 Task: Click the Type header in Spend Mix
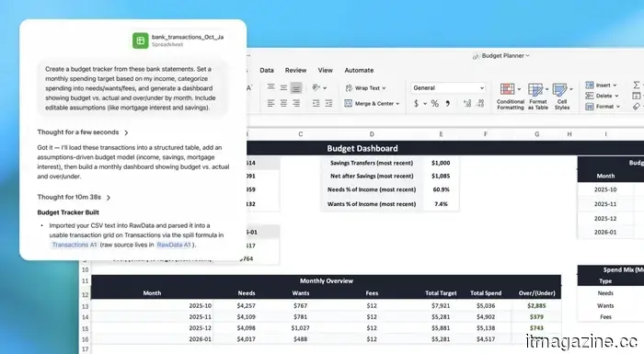click(605, 281)
